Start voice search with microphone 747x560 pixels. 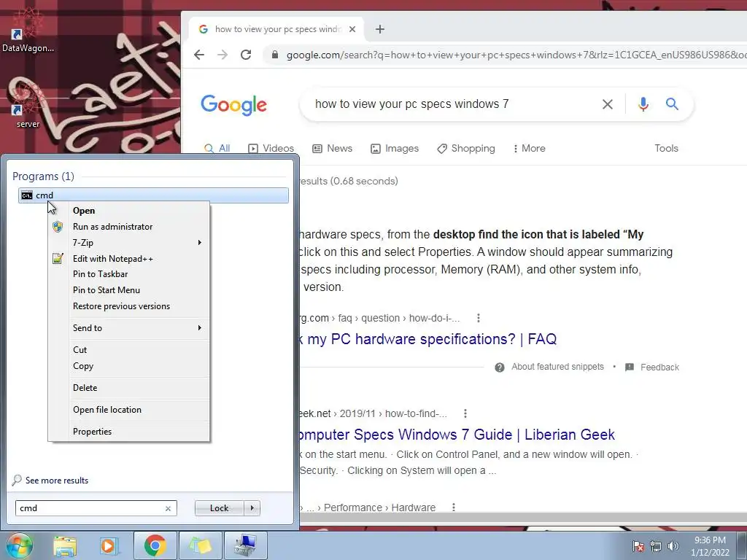click(x=643, y=104)
